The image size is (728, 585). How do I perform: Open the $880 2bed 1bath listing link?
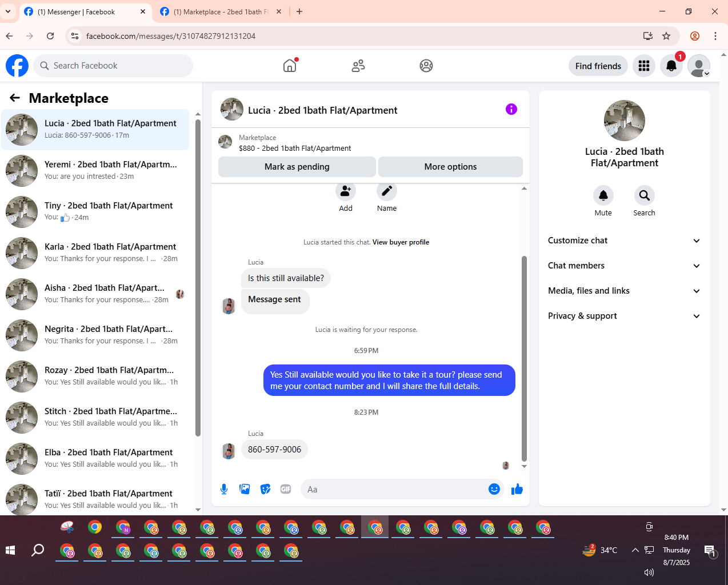[295, 148]
